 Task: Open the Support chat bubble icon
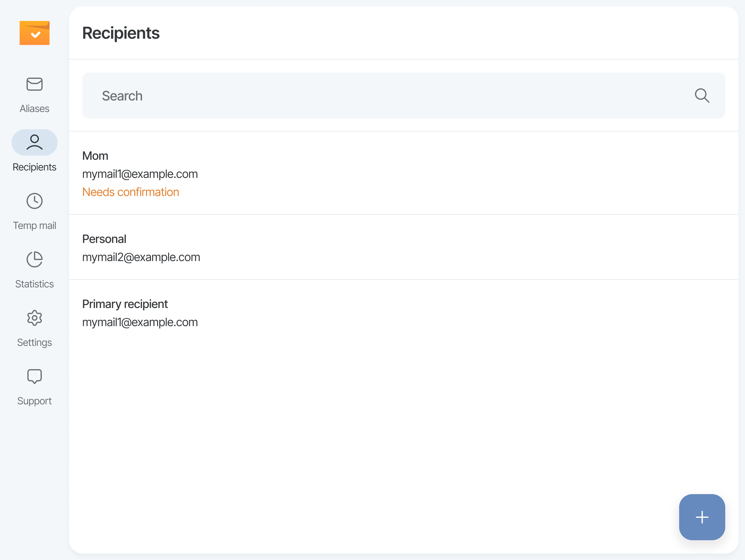tap(34, 376)
